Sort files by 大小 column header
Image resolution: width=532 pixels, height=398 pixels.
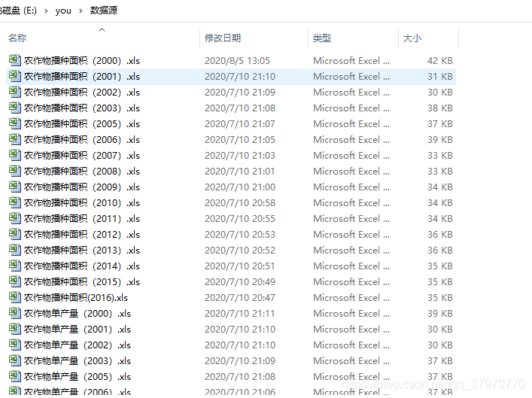coord(412,38)
